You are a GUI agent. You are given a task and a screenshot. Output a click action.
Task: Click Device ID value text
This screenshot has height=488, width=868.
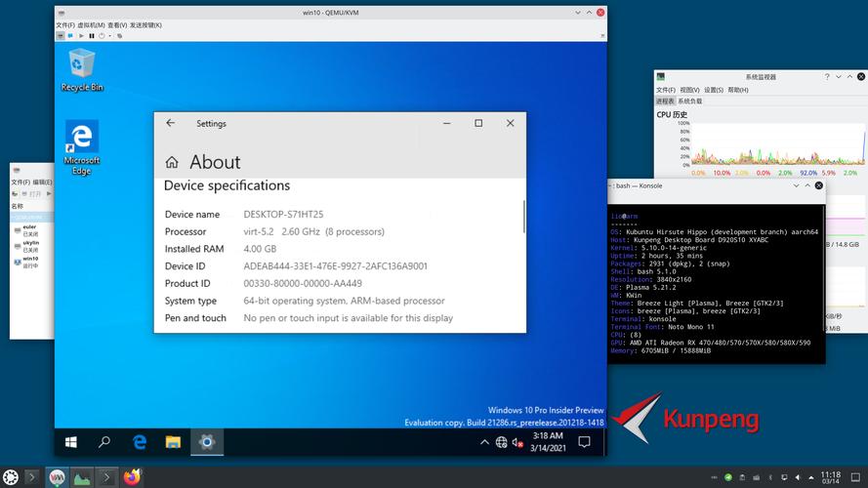tap(336, 266)
